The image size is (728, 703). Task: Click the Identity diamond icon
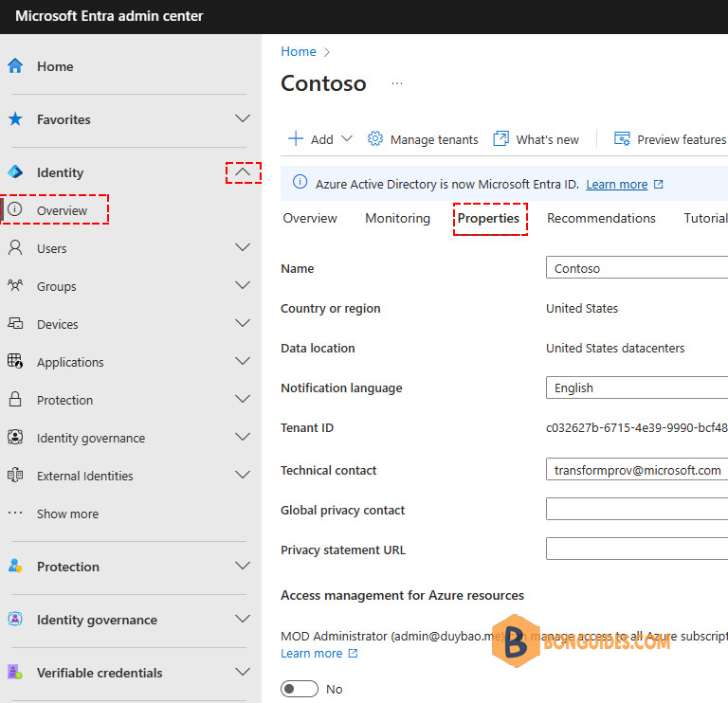pos(15,171)
